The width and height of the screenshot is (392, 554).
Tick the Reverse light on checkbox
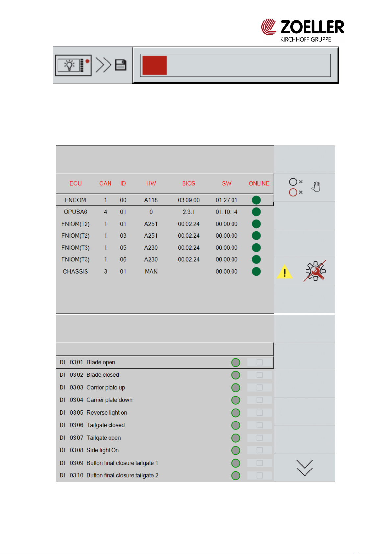259,412
